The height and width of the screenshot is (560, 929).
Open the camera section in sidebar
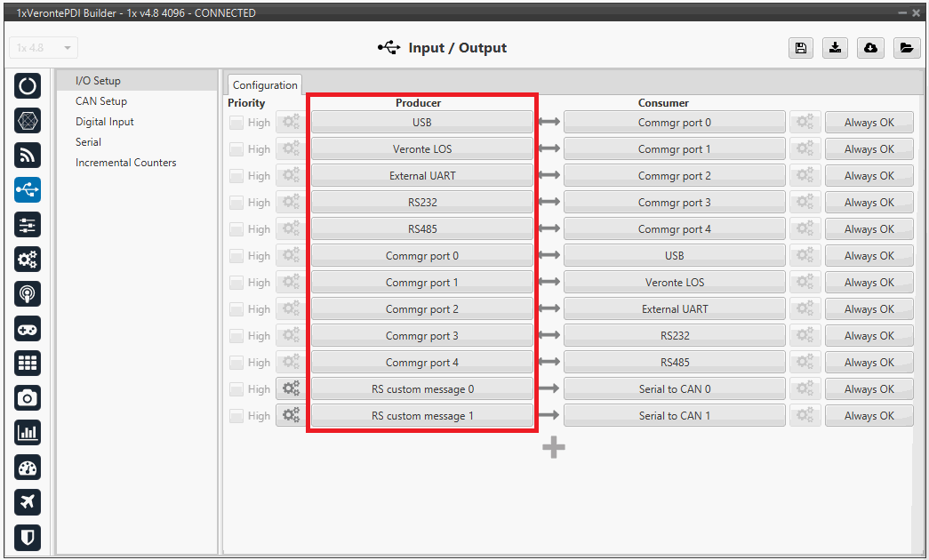pyautogui.click(x=28, y=398)
